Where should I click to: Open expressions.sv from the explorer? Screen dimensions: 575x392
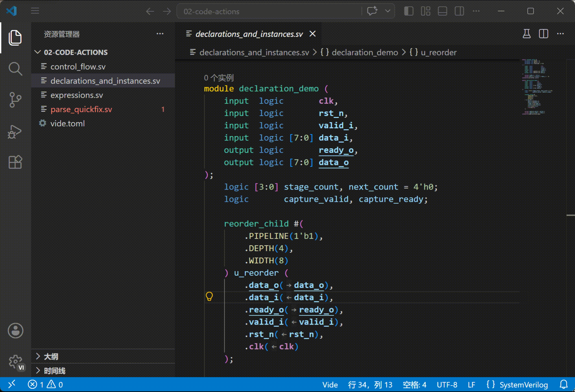103,95
